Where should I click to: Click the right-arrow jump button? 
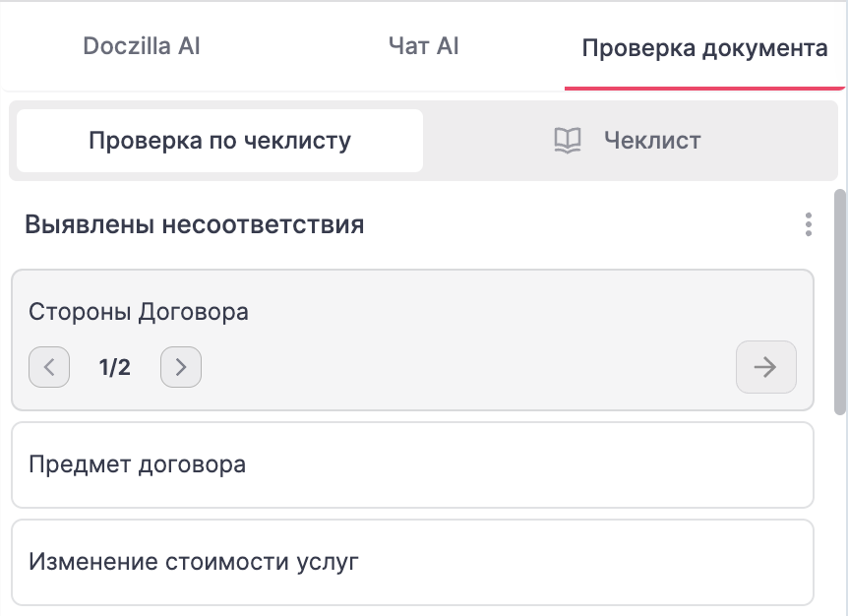[x=765, y=367]
